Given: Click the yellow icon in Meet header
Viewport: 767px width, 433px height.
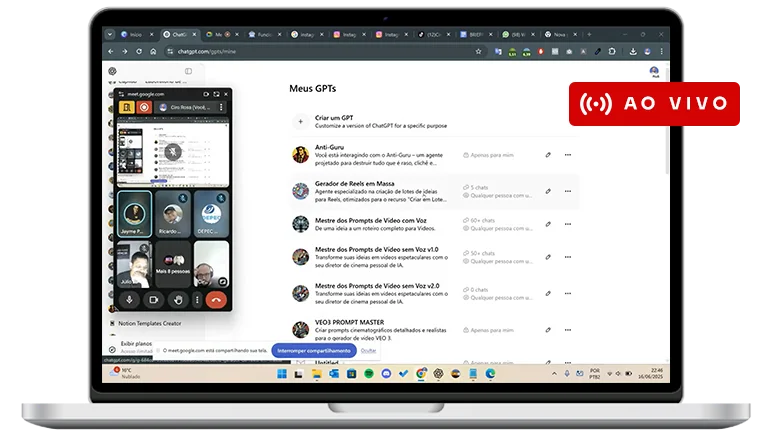Looking at the screenshot, I should click(x=127, y=107).
